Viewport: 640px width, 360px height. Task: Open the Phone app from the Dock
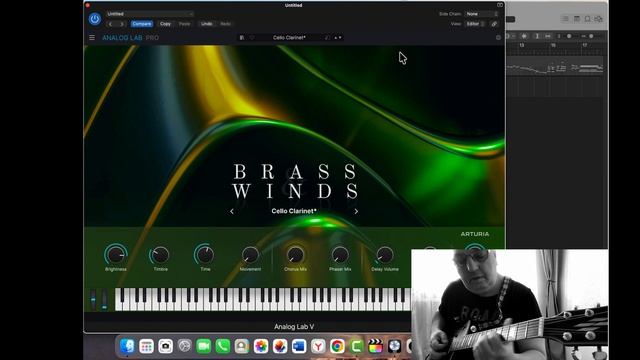click(222, 346)
